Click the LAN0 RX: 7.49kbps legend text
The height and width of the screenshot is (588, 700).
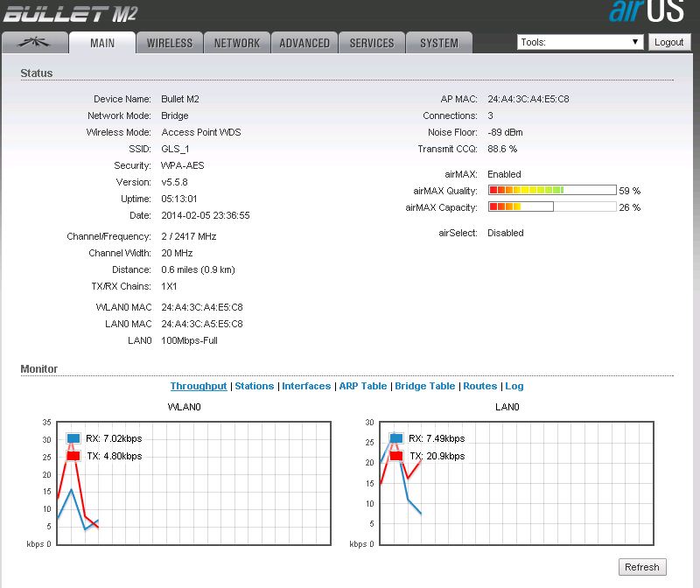click(437, 438)
